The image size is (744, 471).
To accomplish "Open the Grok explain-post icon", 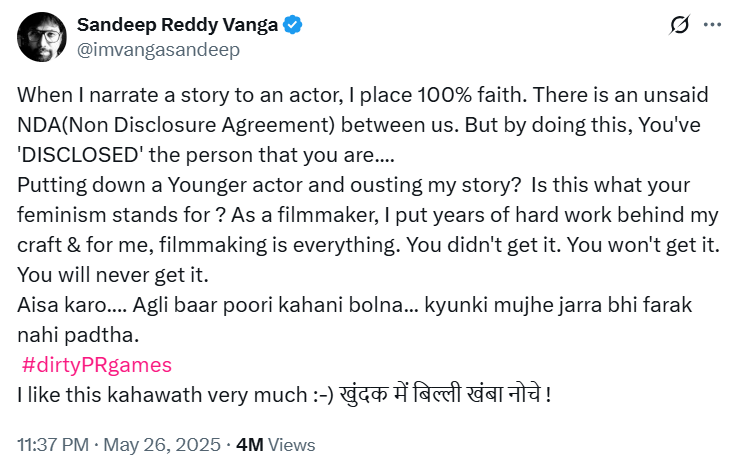I will tap(679, 25).
